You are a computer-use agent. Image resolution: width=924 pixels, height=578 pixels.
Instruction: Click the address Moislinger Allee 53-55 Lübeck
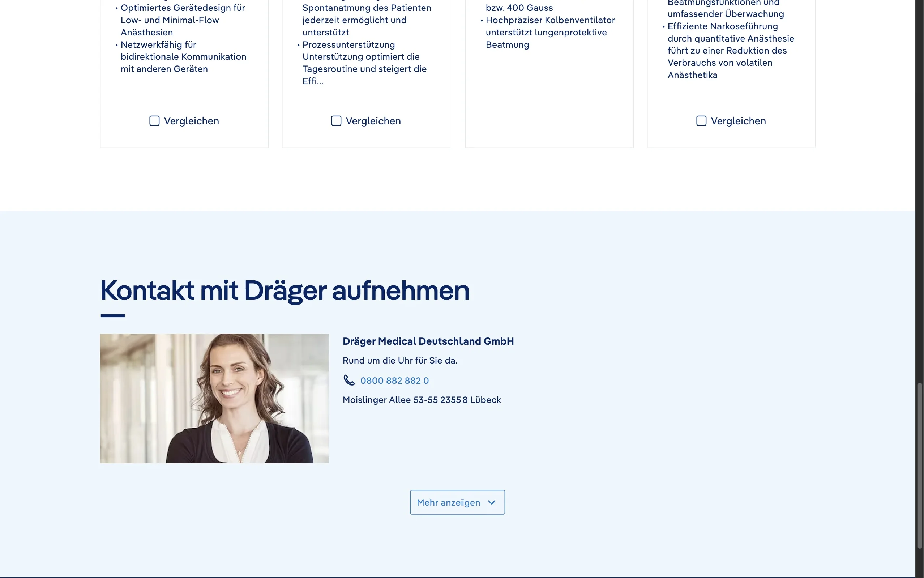(422, 400)
